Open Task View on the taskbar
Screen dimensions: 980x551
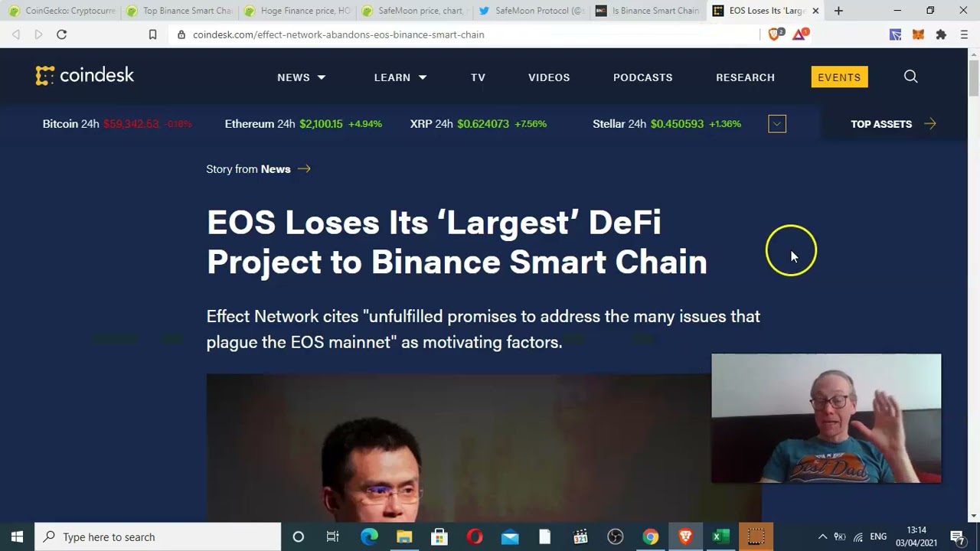click(x=332, y=536)
